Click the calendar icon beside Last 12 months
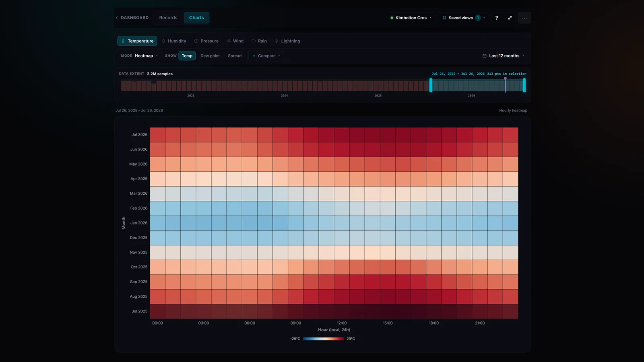 tap(485, 56)
